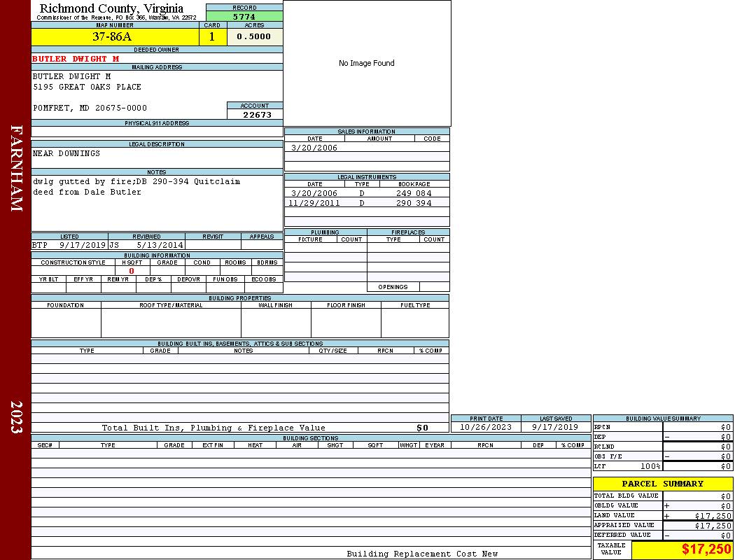Click the yellow Parcel Summary header
Viewport: 735px width, 560px height.
pos(662,484)
